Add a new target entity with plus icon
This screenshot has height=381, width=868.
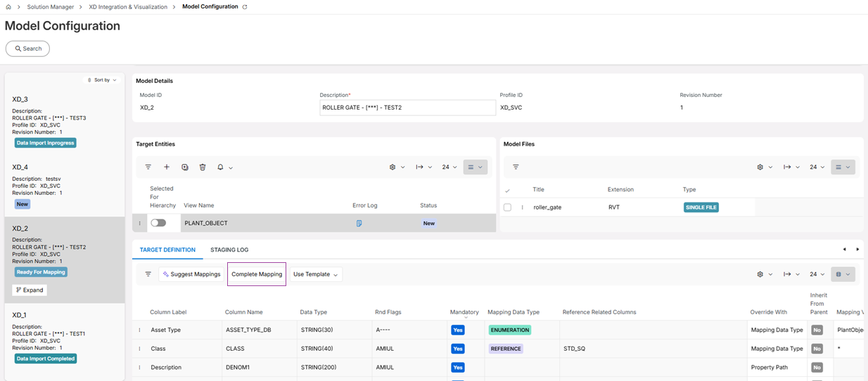167,167
